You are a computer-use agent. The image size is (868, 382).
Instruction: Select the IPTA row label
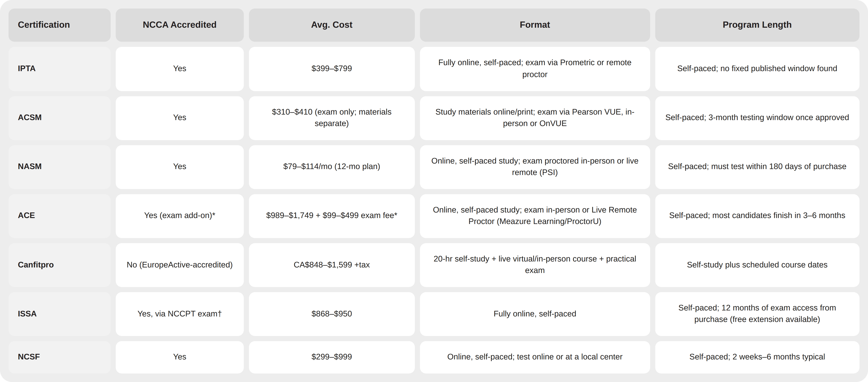[x=59, y=69]
